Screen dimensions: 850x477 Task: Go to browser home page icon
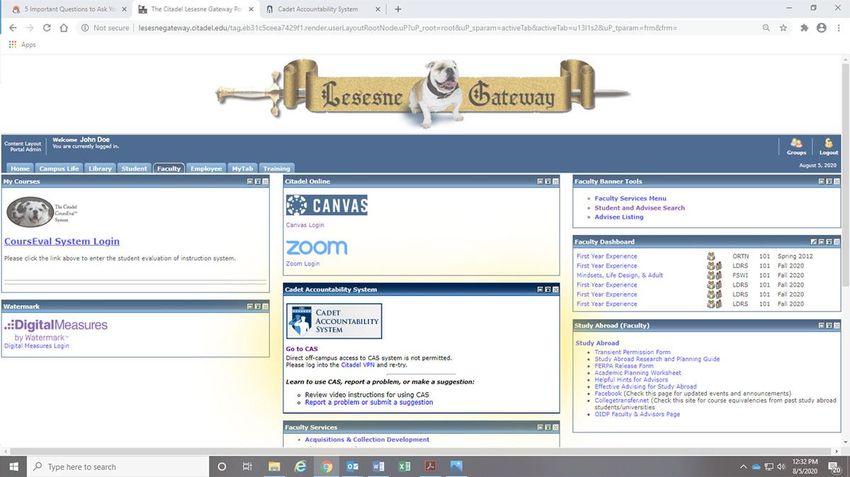[64, 28]
